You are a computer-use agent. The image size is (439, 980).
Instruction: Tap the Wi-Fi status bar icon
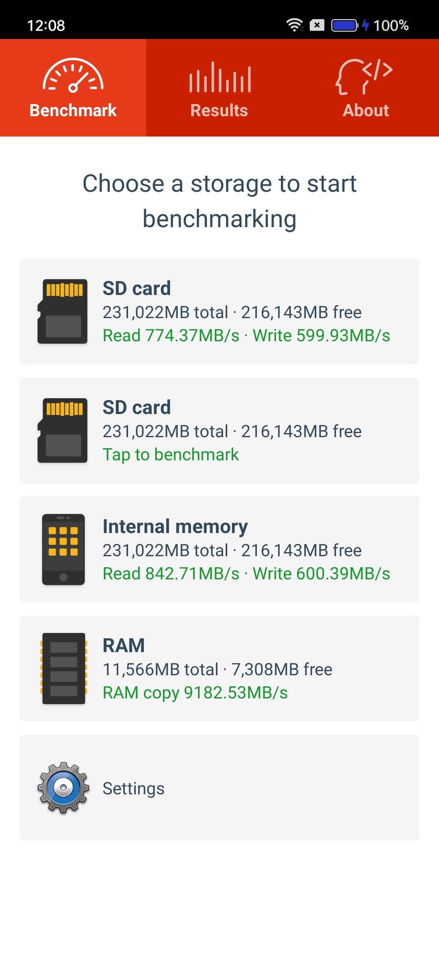(295, 25)
